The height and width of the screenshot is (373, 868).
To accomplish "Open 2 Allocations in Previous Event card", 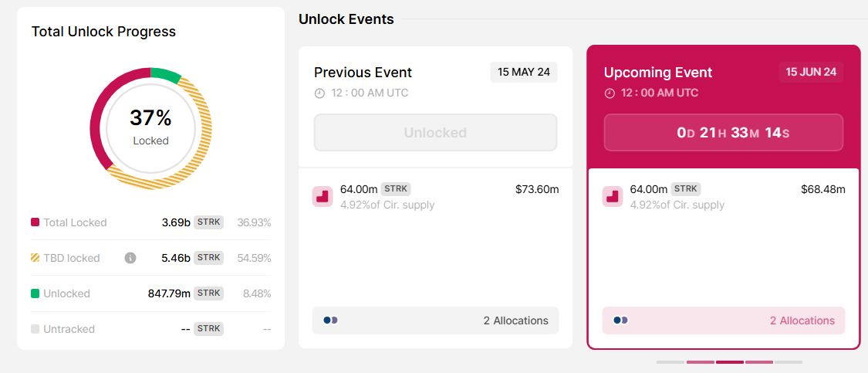I will tap(515, 320).
